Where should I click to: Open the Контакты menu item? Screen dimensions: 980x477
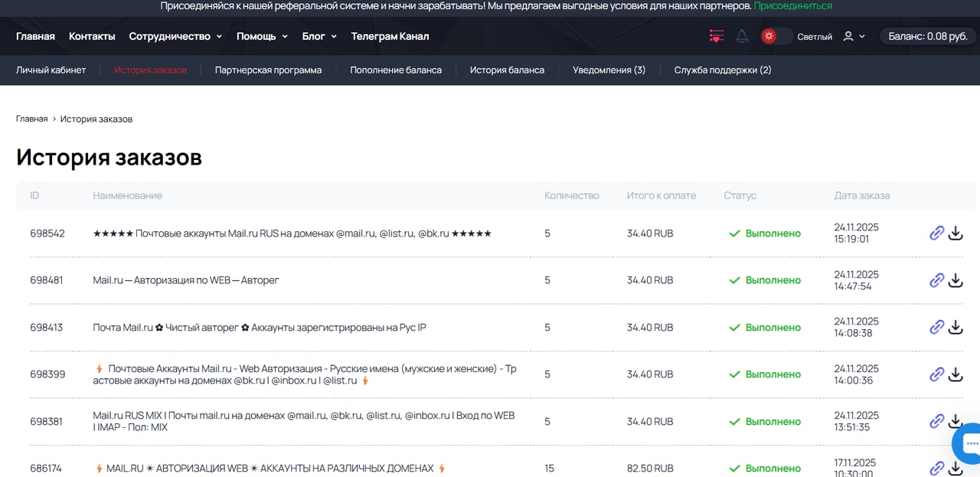pyautogui.click(x=92, y=36)
